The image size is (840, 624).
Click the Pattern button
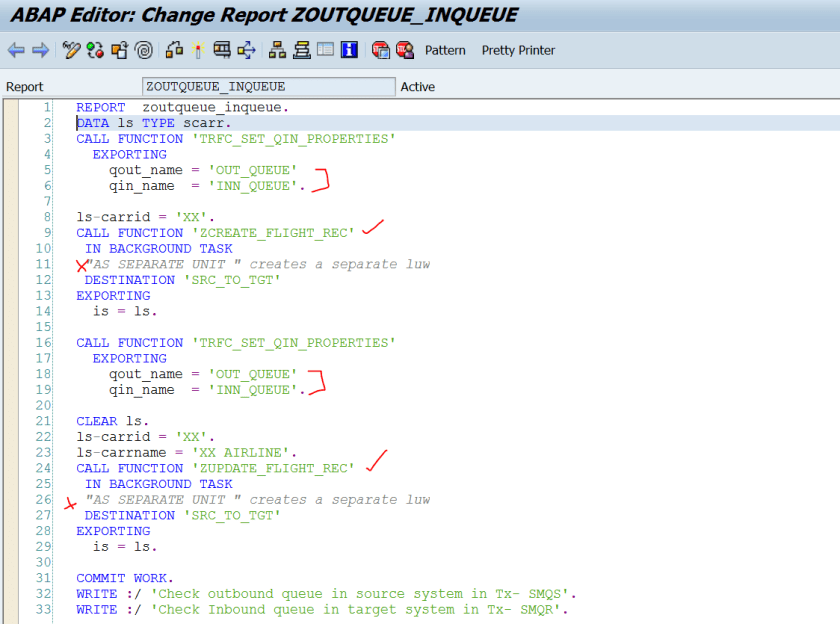(x=445, y=50)
